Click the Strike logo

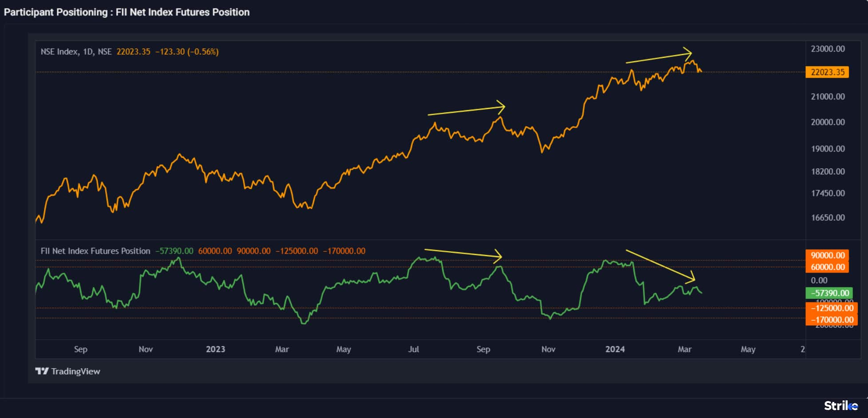841,406
